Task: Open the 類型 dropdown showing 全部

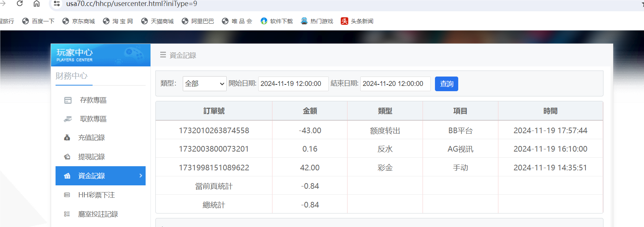Action: click(x=205, y=84)
